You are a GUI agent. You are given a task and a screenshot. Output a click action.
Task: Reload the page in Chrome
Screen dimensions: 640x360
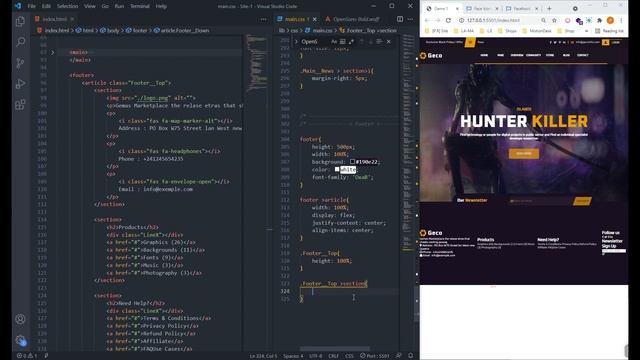(448, 20)
